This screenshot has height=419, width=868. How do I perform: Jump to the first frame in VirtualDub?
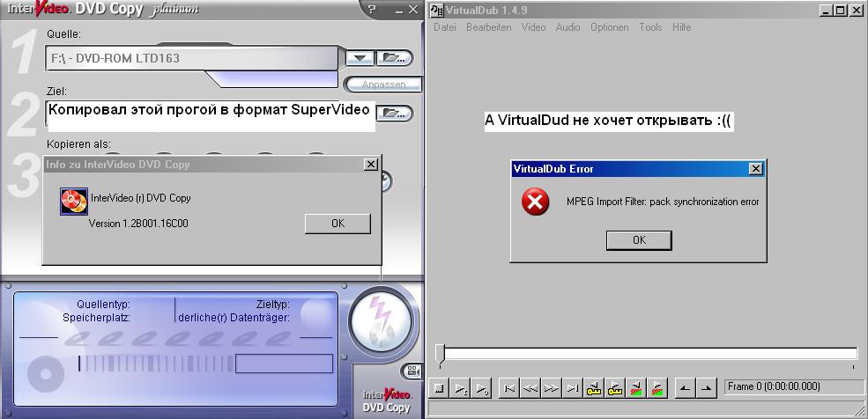(509, 388)
